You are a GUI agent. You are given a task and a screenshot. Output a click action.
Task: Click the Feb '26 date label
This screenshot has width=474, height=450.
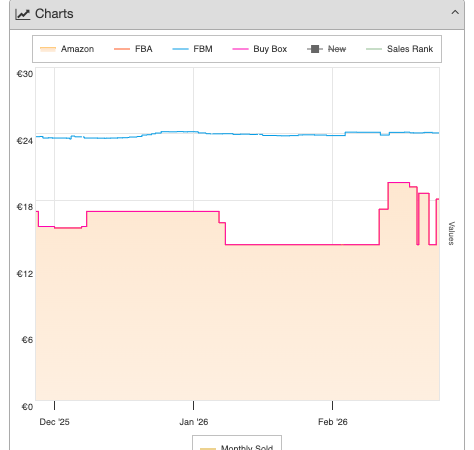click(x=333, y=422)
